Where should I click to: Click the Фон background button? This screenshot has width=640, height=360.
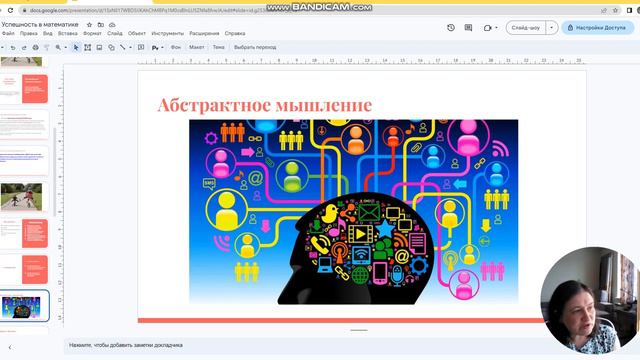coord(176,47)
